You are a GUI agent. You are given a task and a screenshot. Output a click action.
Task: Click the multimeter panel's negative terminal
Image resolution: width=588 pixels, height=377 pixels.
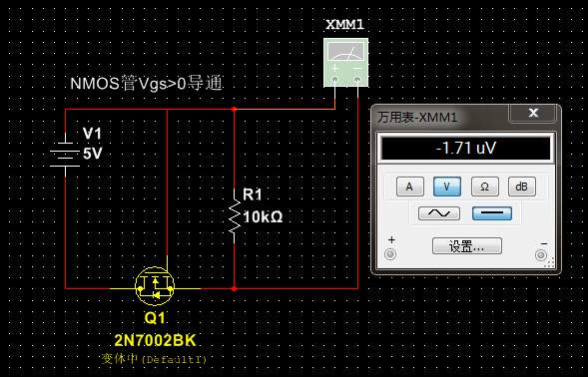coord(541,255)
